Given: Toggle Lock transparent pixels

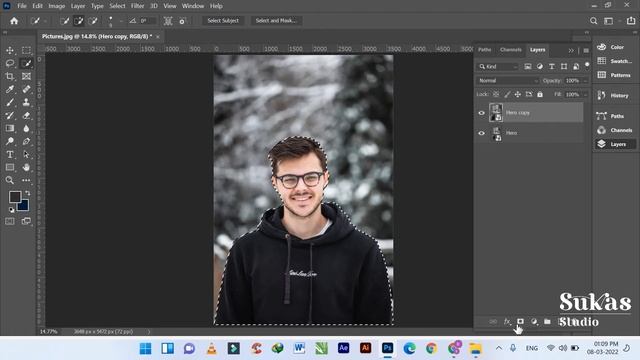Looking at the screenshot, I should (x=496, y=94).
